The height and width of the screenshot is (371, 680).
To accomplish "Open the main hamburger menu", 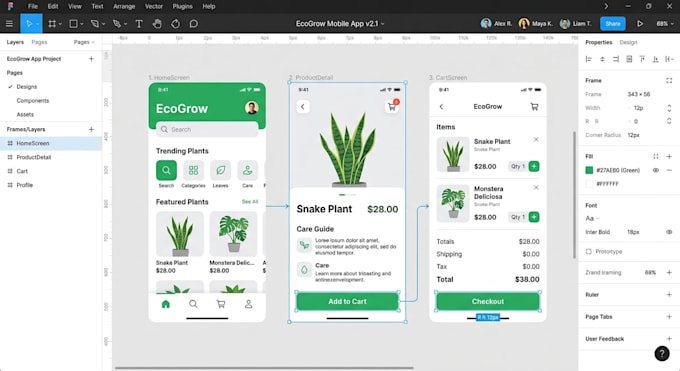I will [x=9, y=23].
